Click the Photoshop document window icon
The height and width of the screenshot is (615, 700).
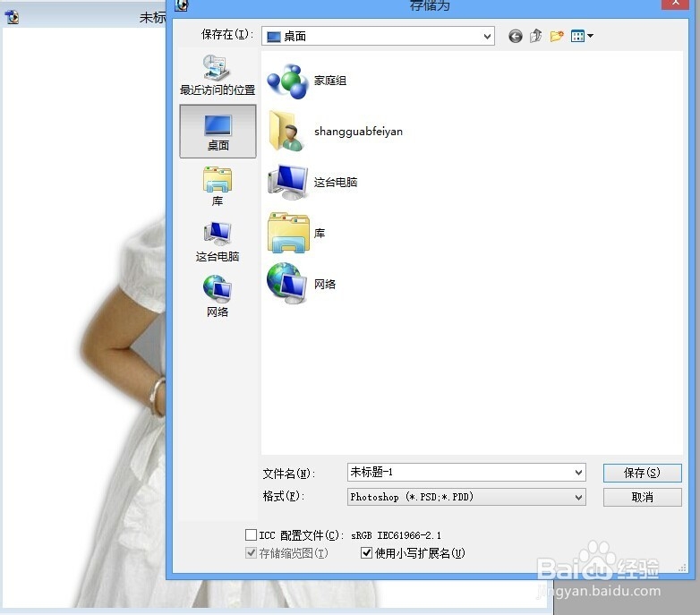point(12,17)
